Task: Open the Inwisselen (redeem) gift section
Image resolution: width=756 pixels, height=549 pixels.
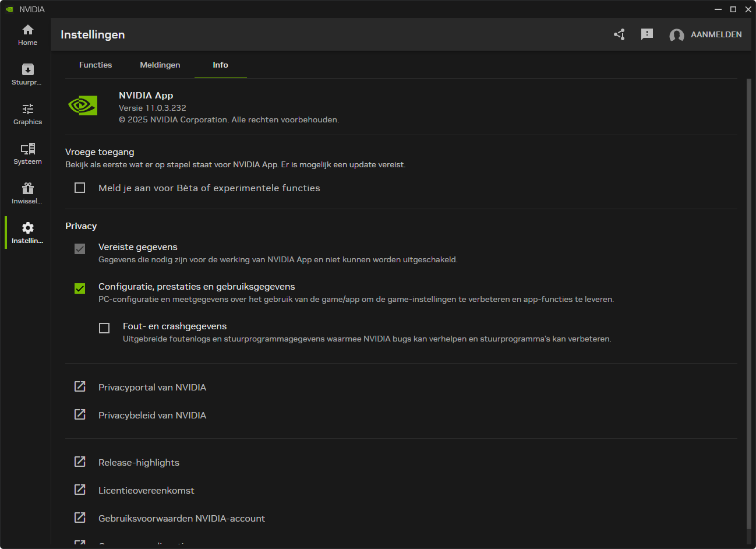Action: click(27, 193)
